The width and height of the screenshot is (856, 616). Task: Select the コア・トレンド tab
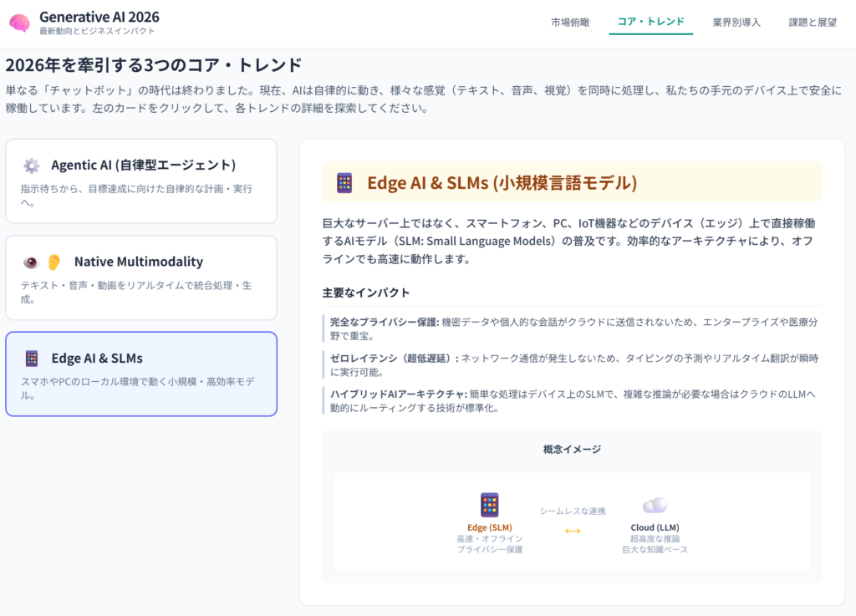point(650,23)
